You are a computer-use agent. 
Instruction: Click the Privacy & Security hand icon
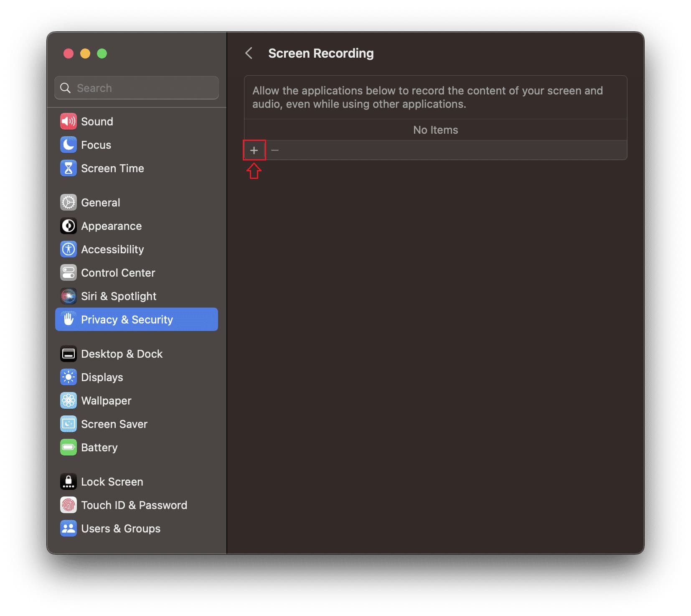68,319
